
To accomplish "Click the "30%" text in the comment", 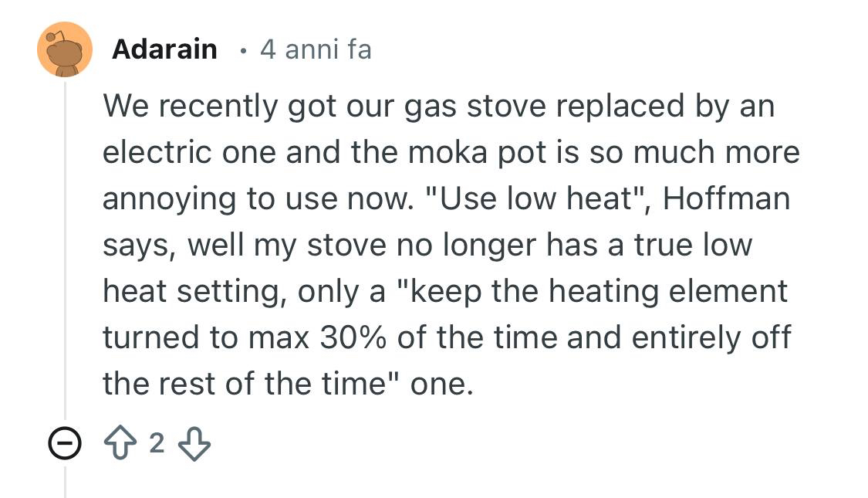I will coord(354,337).
